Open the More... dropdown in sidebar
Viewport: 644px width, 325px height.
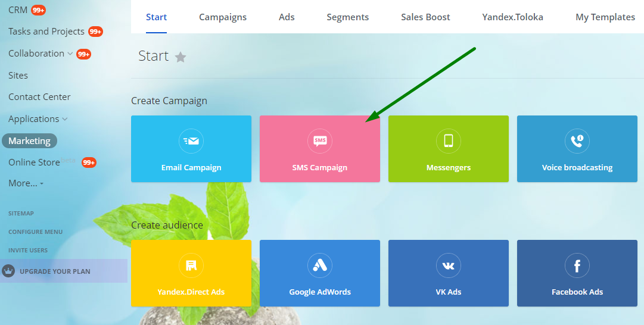click(x=26, y=183)
